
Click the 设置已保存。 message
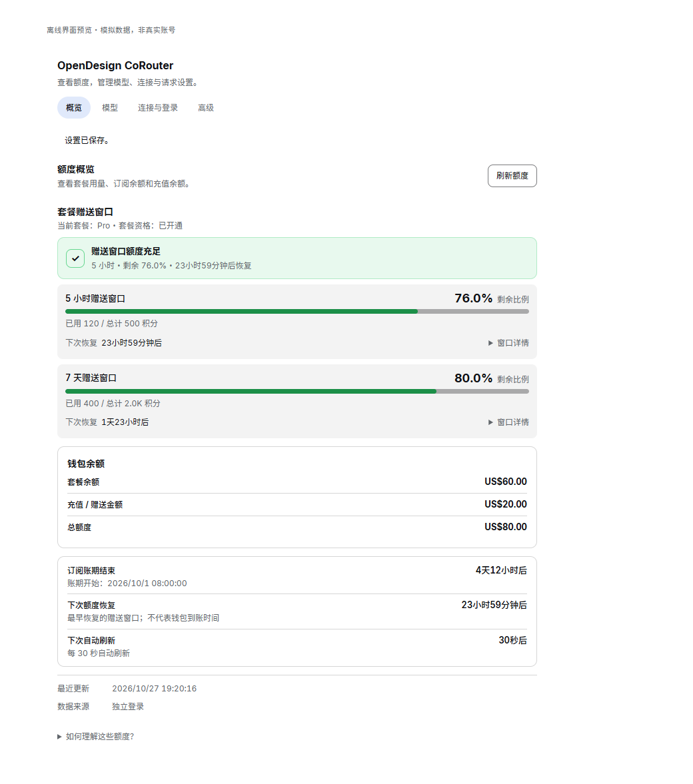(x=87, y=141)
